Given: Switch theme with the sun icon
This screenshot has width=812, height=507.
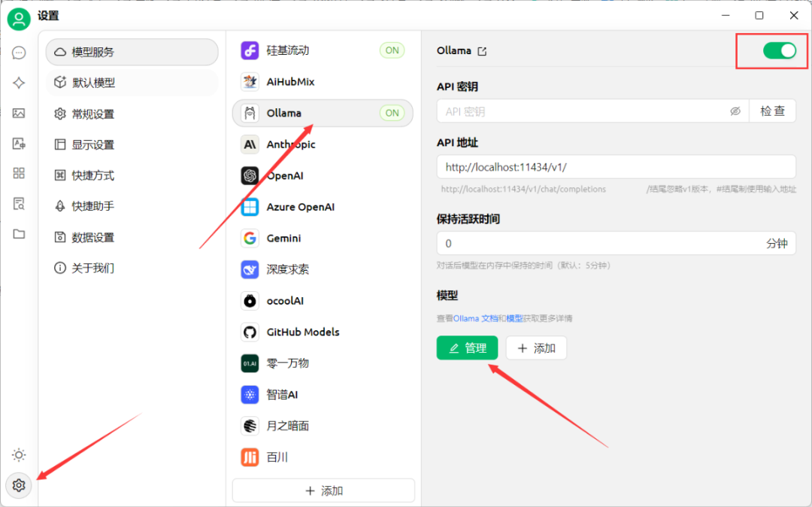Looking at the screenshot, I should coord(19,454).
